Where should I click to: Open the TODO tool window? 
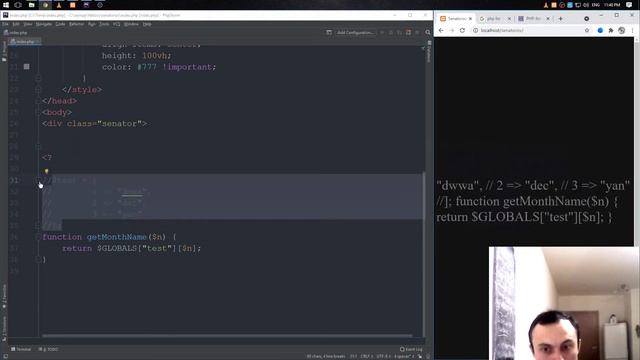tap(49, 349)
